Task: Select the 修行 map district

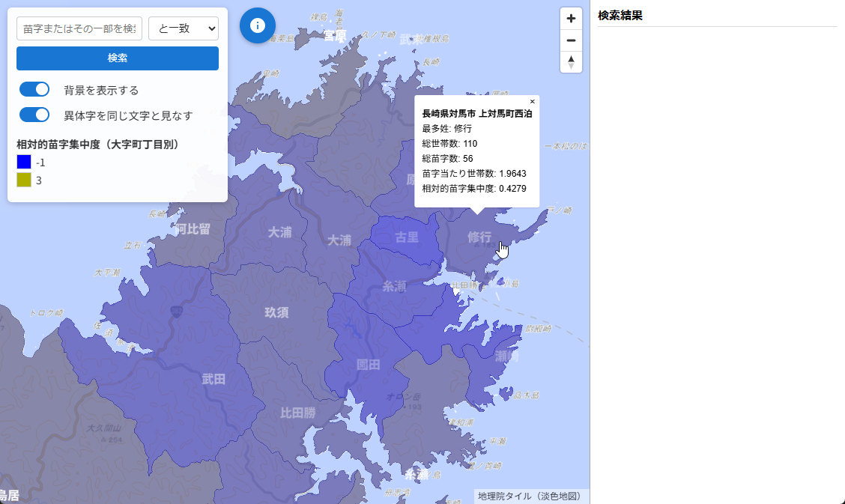Action: 479,237
